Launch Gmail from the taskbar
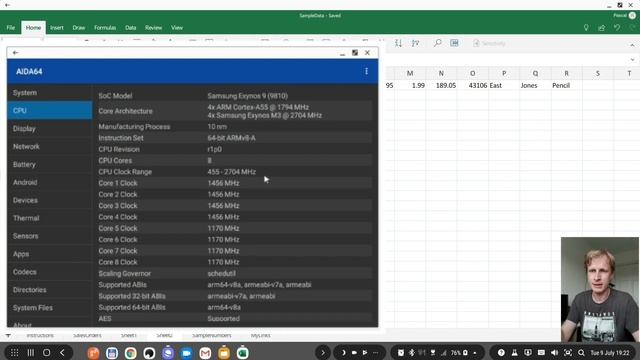This screenshot has width=640, height=360. coord(205,353)
